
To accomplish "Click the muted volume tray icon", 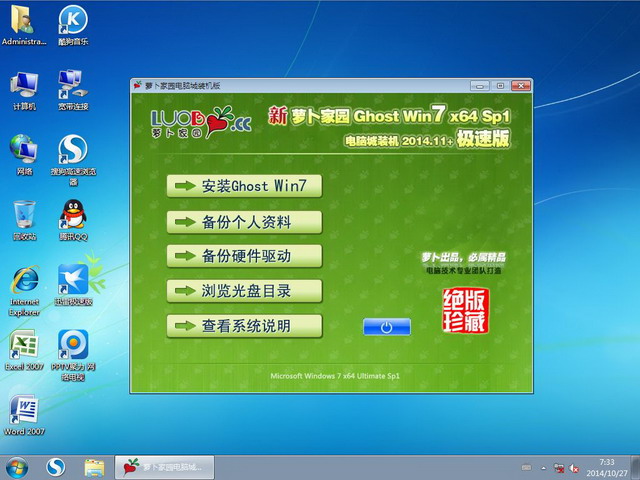I will pos(574,468).
